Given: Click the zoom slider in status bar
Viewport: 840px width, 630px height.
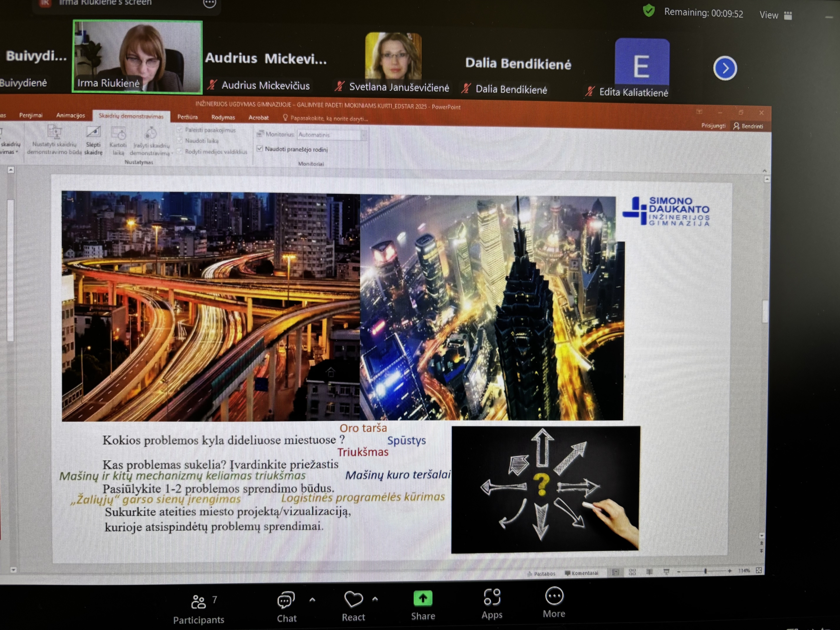Looking at the screenshot, I should [x=705, y=571].
